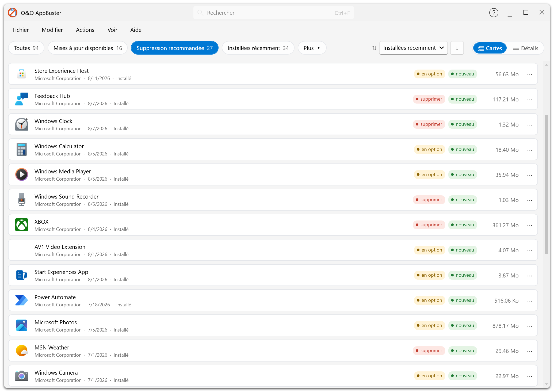Open more options for Microsoft Photos
The height and width of the screenshot is (392, 554).
coord(529,326)
